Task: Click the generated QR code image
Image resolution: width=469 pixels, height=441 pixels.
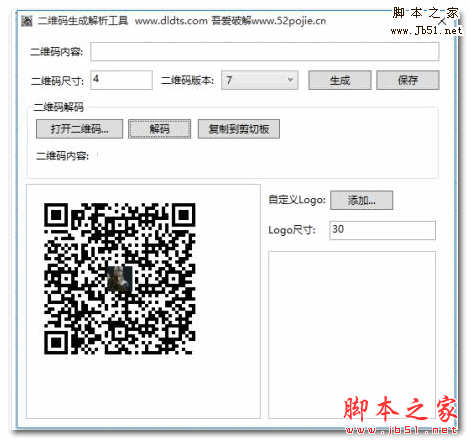Action: (120, 278)
